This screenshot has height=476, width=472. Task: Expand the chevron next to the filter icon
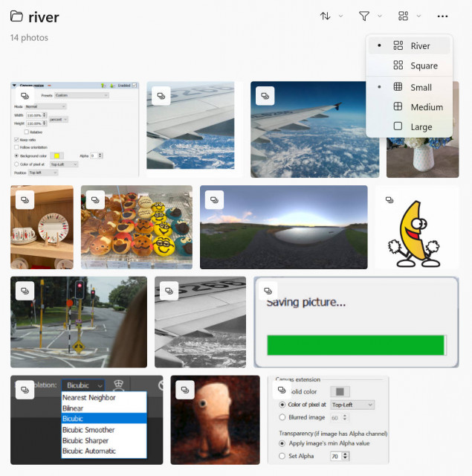tap(380, 16)
